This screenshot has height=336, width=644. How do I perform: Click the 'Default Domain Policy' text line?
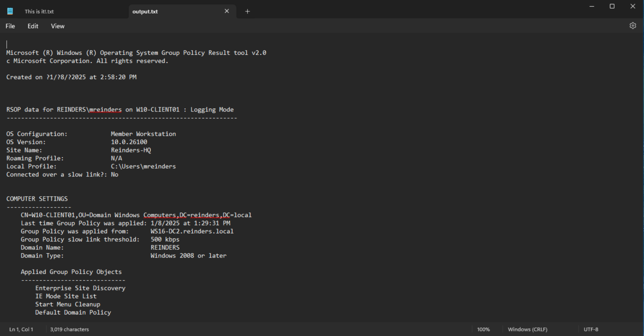(x=73, y=312)
